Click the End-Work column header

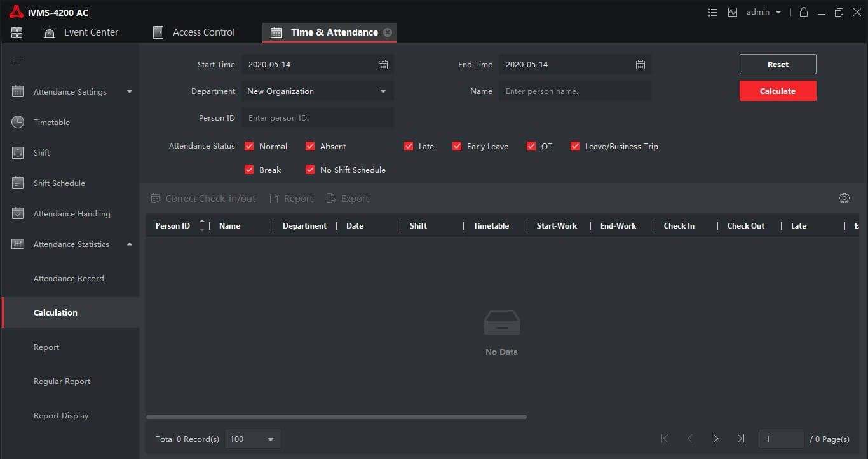pyautogui.click(x=618, y=225)
